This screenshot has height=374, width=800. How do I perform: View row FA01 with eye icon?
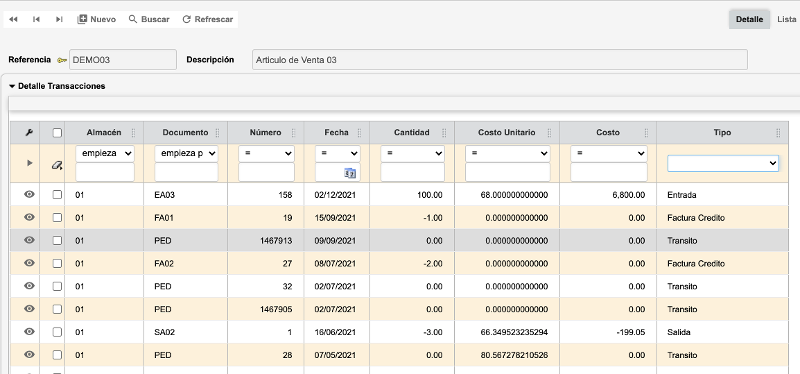tap(30, 217)
